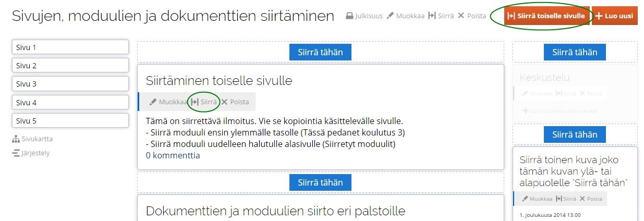Click Muokkaa pencil in "Siirtäminen toiselle sivulle" module

pyautogui.click(x=153, y=102)
